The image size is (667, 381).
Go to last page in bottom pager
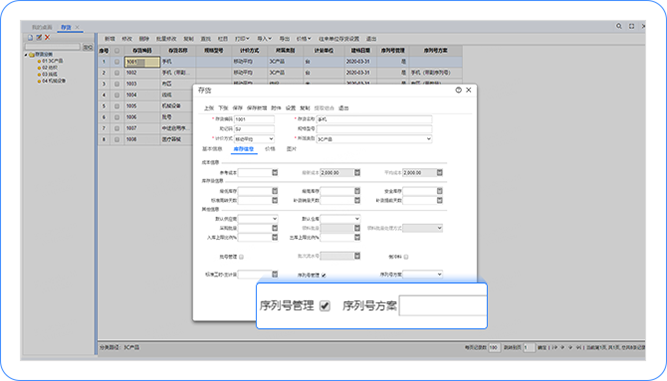coord(578,347)
